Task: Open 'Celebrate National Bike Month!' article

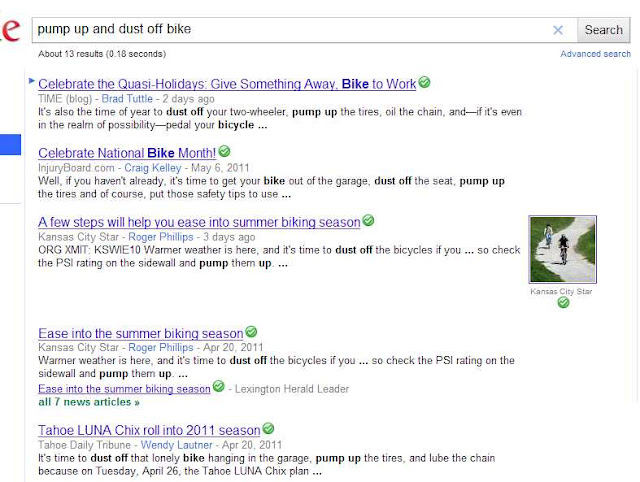Action: coord(127,153)
